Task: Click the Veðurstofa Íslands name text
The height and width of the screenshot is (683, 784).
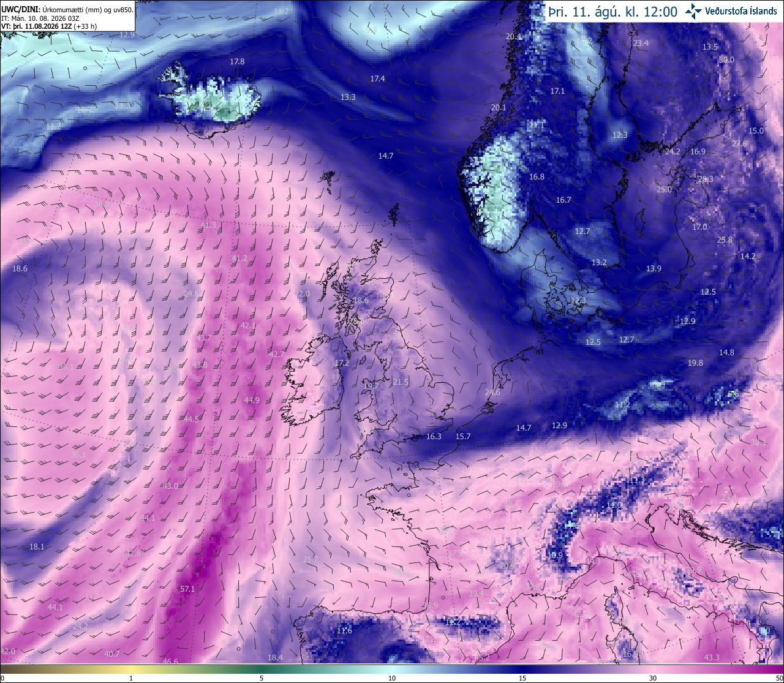Action: pyautogui.click(x=741, y=10)
